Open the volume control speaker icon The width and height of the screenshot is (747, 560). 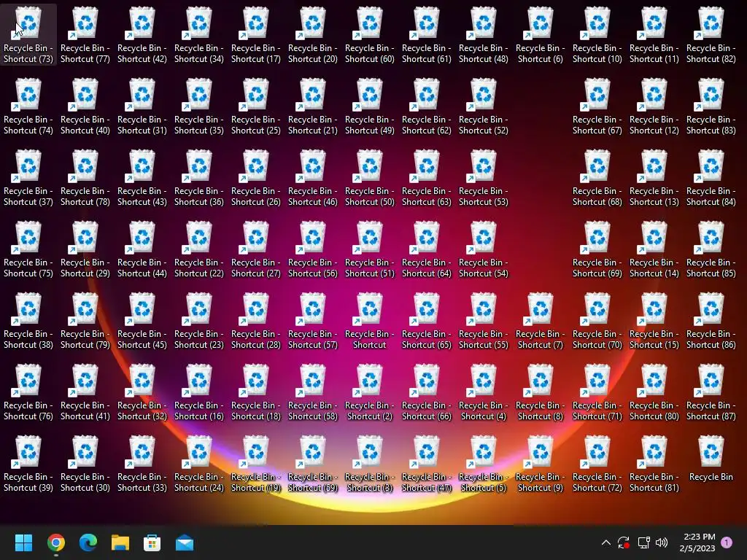click(x=661, y=542)
